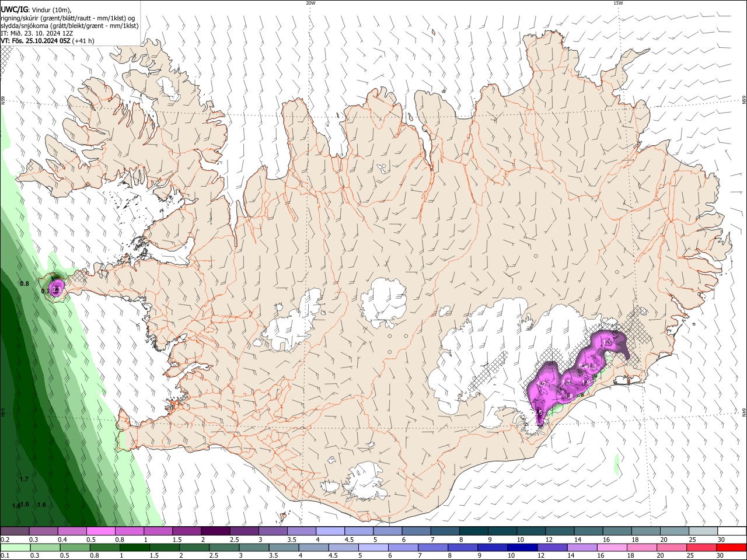The image size is (747, 560).
Task: Click the "rigning/skúrir" legend description line
Action: point(68,18)
